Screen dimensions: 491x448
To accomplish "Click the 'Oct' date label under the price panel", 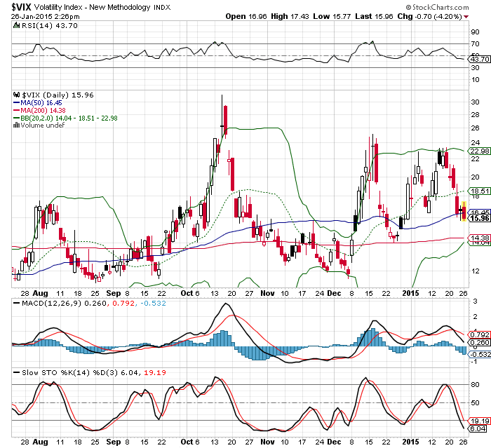I will (187, 293).
